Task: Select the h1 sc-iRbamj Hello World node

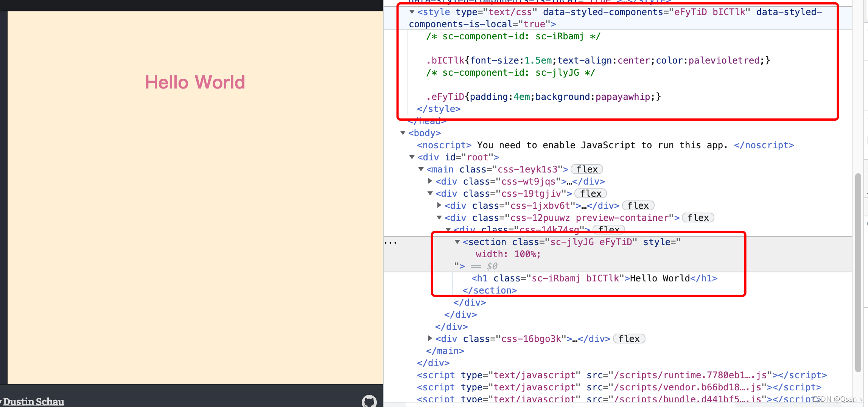Action: (594, 278)
